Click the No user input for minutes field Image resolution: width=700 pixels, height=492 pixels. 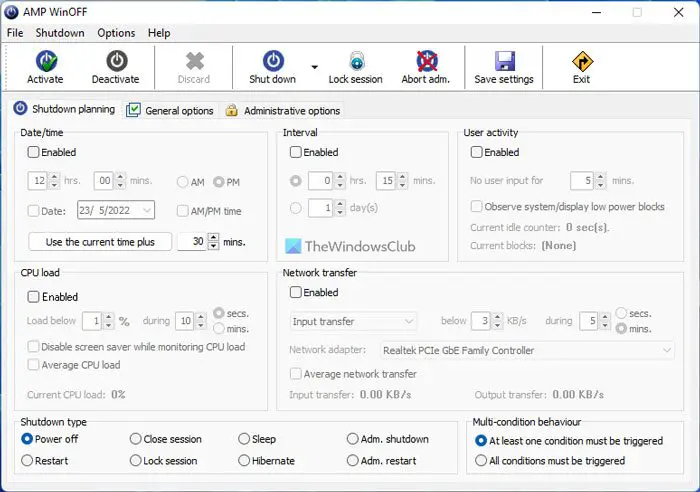583,181
